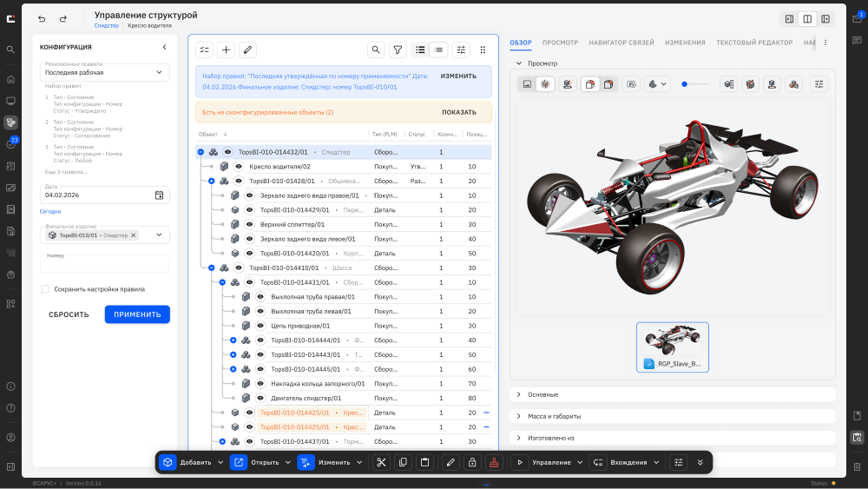Open the Изменения tab
Image resolution: width=868 pixels, height=489 pixels.
click(685, 43)
